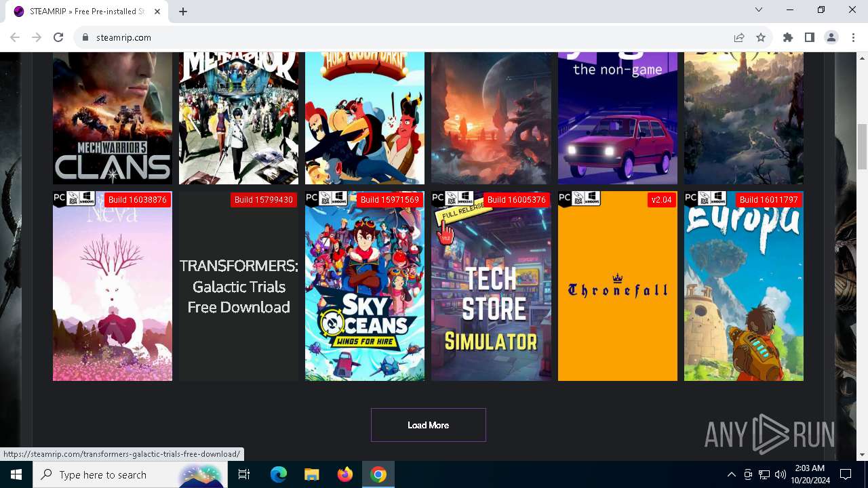Open Transformers Galactic Trials Free Download
The height and width of the screenshot is (488, 868).
pyautogui.click(x=239, y=287)
